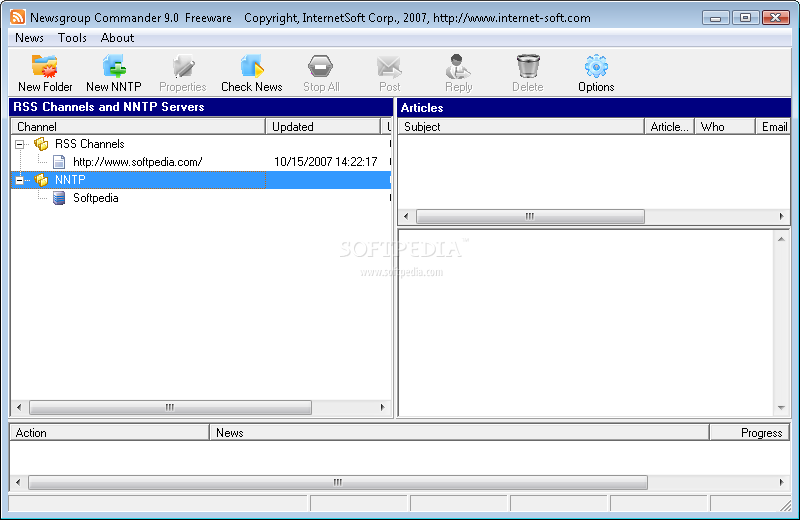Close the Newsgroup Commander window

[776, 18]
